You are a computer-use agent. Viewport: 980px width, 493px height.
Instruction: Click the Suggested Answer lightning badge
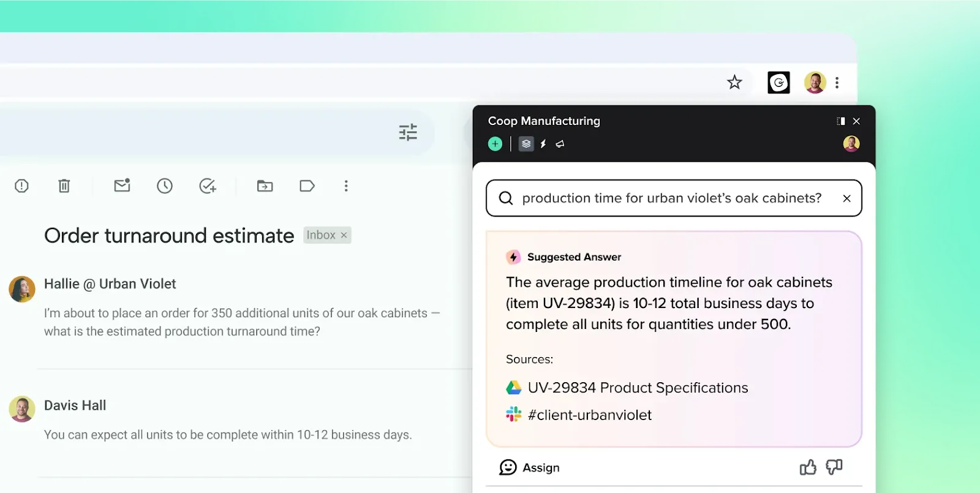click(513, 257)
